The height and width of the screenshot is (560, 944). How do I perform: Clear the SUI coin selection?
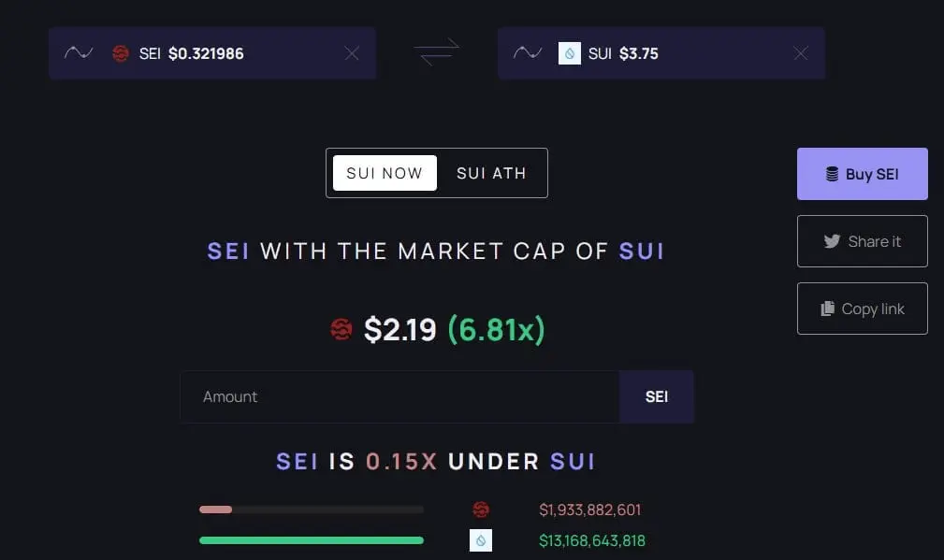pos(801,53)
